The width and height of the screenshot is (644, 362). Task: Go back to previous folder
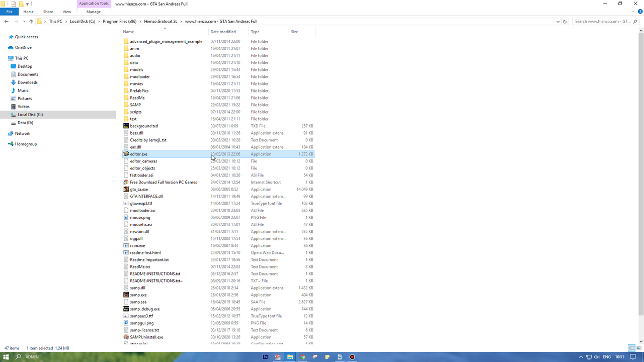(x=6, y=22)
